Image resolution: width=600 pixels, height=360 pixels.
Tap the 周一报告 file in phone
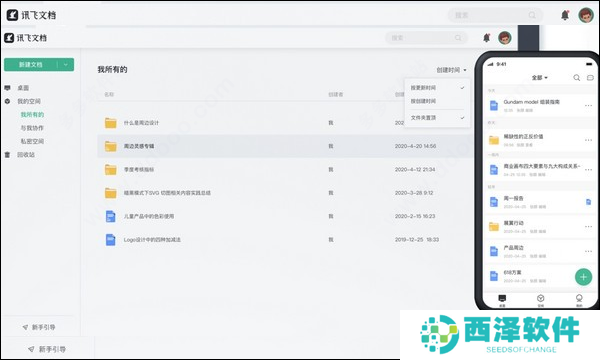click(x=540, y=202)
